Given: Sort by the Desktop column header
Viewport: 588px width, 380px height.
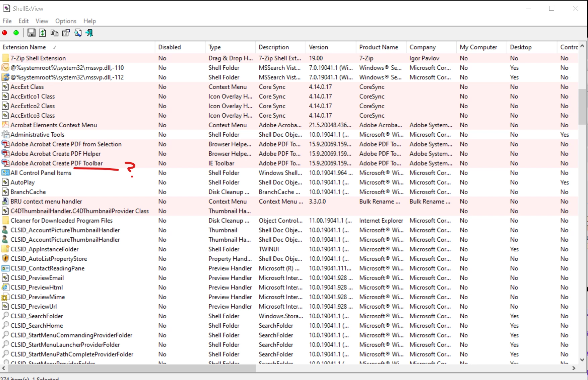Looking at the screenshot, I should click(x=532, y=47).
